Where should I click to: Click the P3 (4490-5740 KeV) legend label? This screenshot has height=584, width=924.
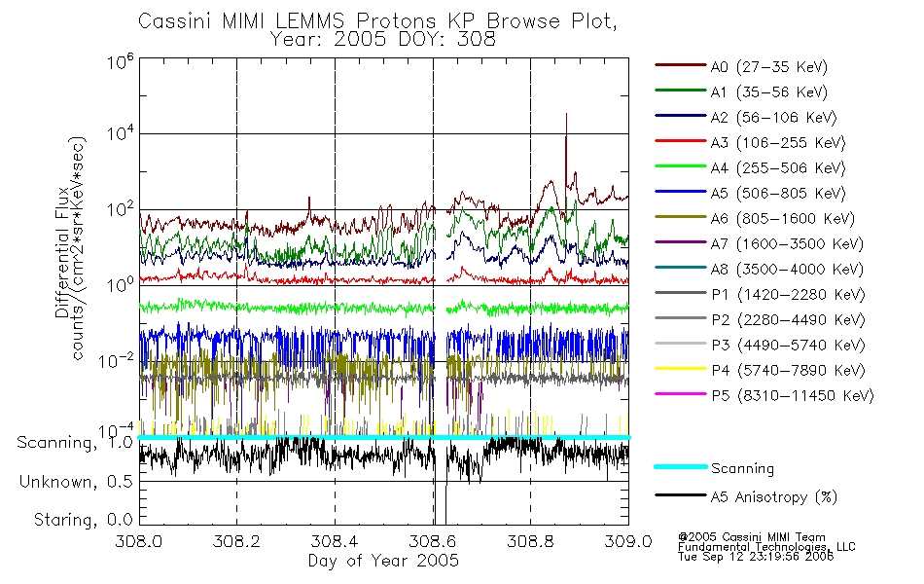(788, 346)
